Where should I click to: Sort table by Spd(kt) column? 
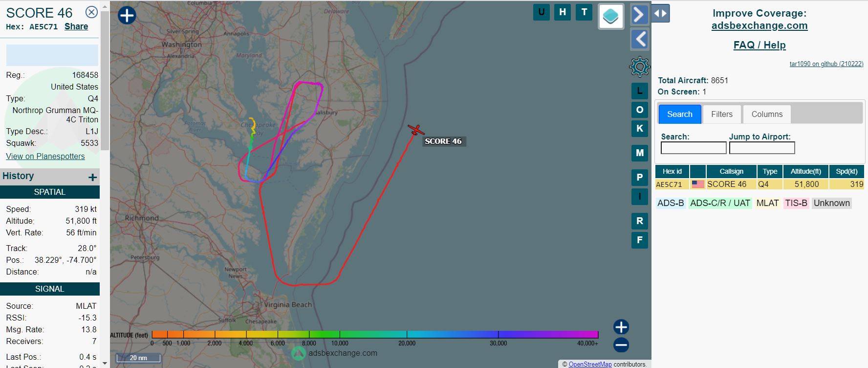846,171
